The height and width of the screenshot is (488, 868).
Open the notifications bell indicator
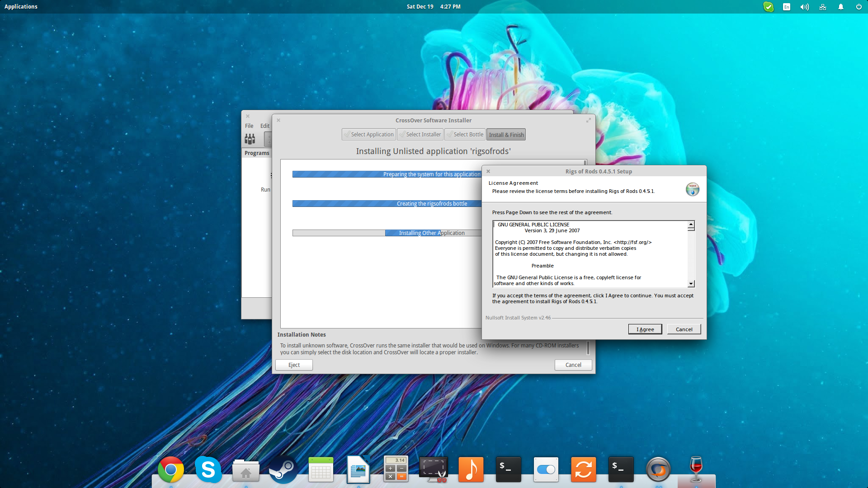click(x=841, y=7)
